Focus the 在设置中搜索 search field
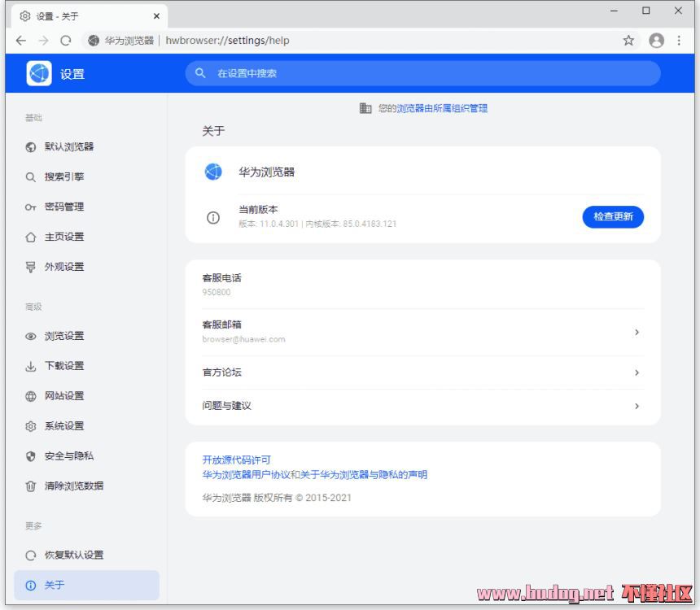The height and width of the screenshot is (610, 700). (x=422, y=73)
